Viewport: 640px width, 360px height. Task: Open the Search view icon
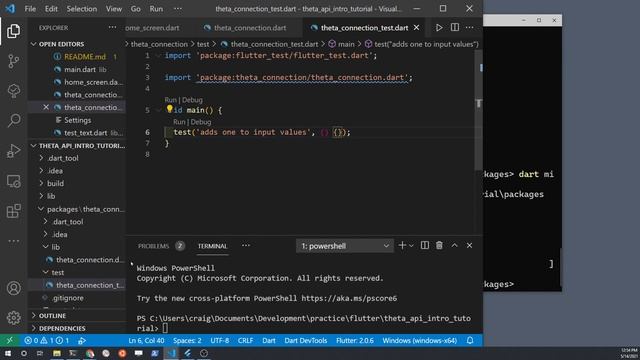click(13, 120)
